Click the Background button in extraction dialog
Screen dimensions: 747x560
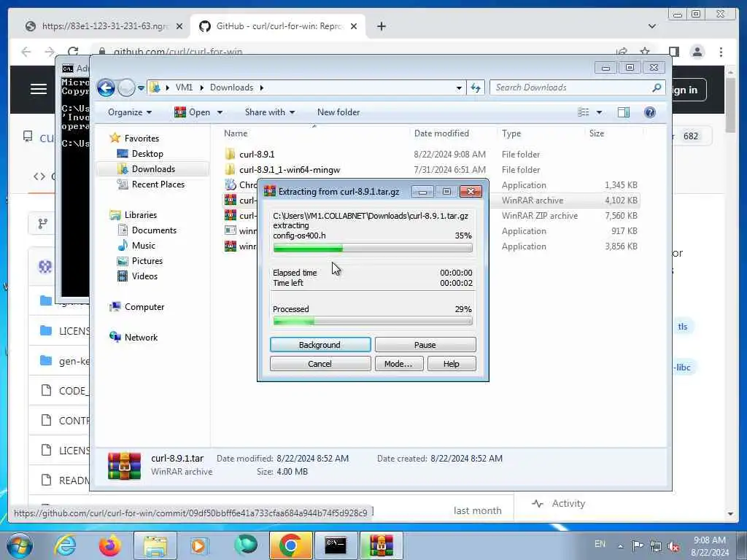point(320,345)
